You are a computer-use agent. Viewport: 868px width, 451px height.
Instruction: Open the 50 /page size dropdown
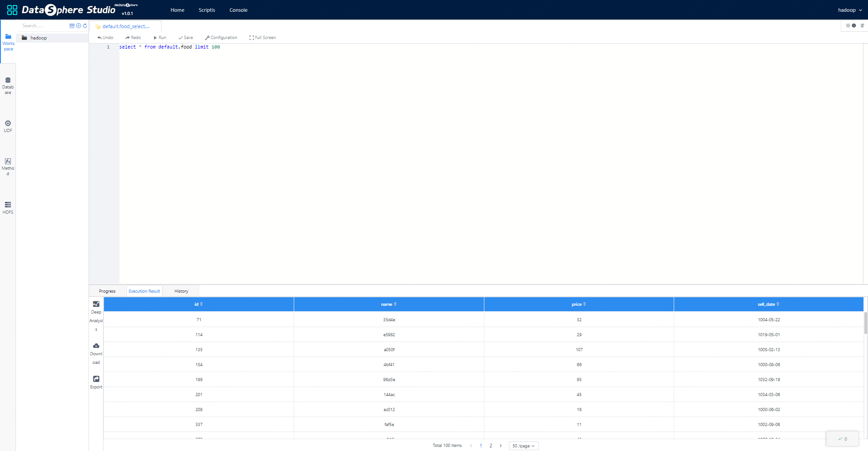coord(523,446)
